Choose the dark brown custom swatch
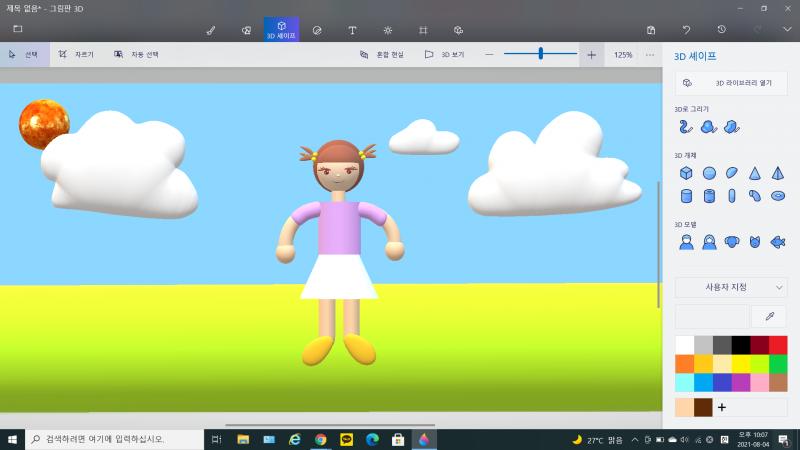The width and height of the screenshot is (800, 450). click(703, 407)
